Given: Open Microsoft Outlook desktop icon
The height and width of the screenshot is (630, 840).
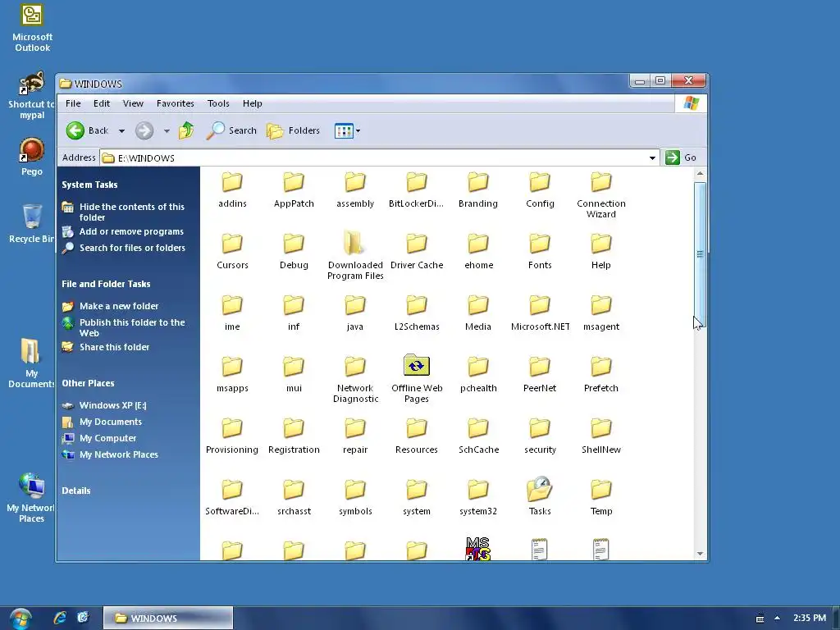Looking at the screenshot, I should click(x=32, y=28).
